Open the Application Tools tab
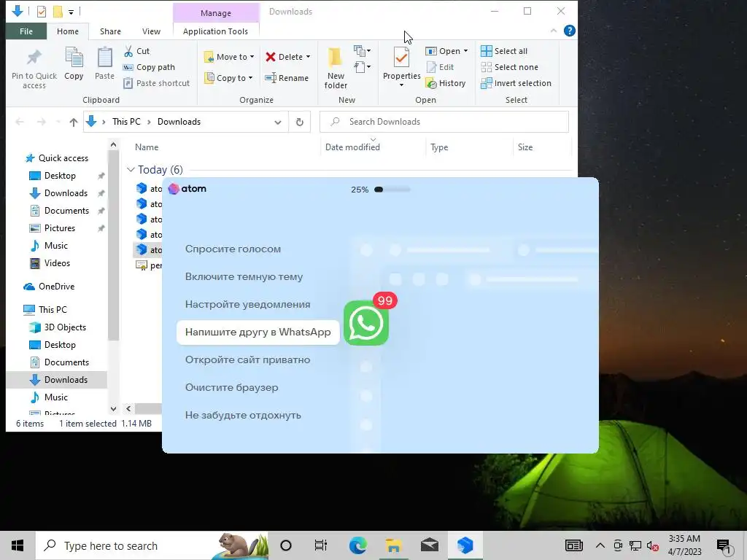The width and height of the screenshot is (747, 560). [215, 31]
